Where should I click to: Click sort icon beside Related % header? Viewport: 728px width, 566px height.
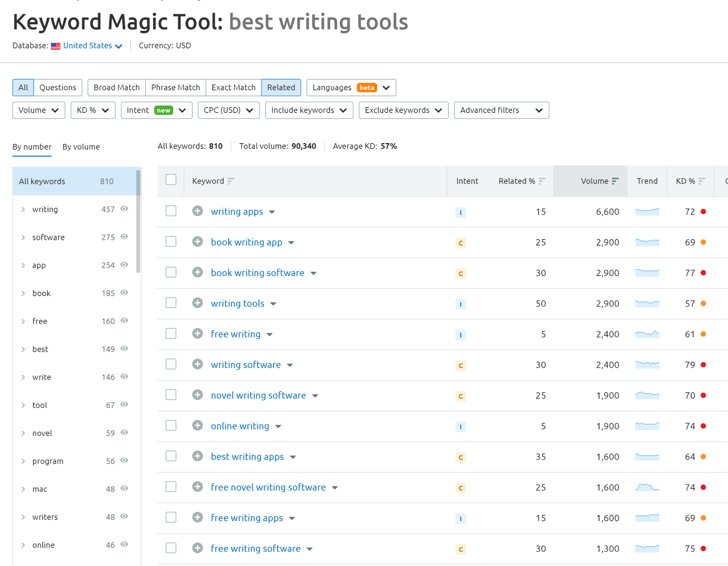541,181
